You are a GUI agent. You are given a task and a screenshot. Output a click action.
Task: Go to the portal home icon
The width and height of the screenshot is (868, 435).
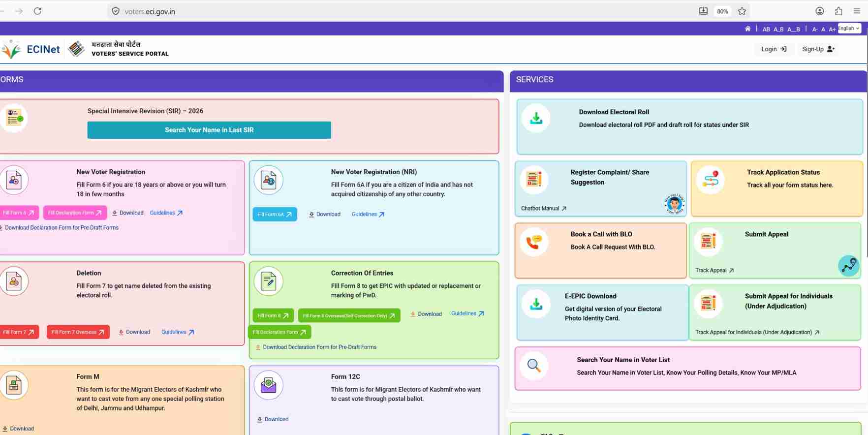(x=748, y=29)
